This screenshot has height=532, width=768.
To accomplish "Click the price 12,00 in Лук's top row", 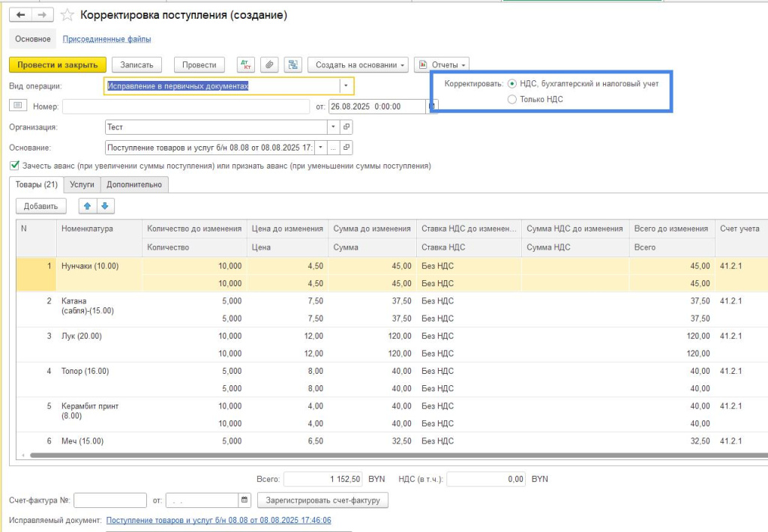I will [314, 336].
